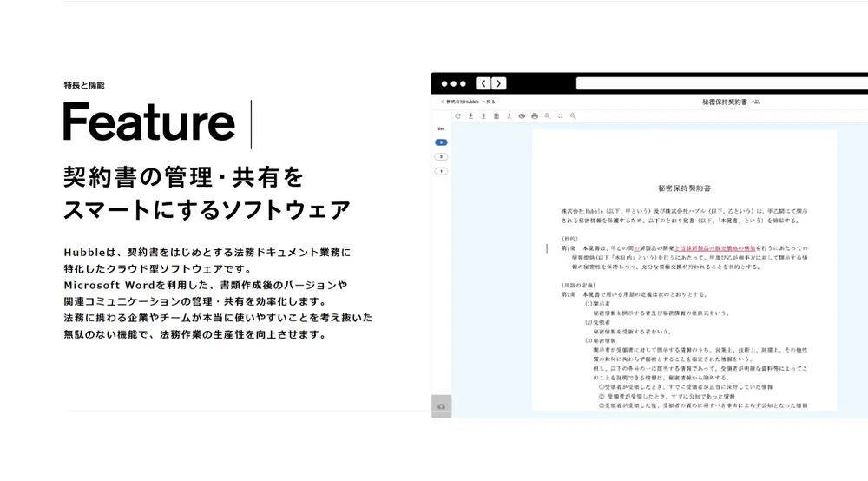Viewport: 868px width, 481px height.
Task: Select version 3 pill in Ver. sidebar
Action: 441,142
